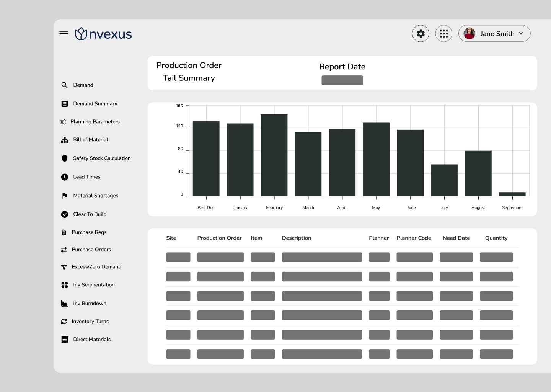Click the nvexus logo
The image size is (551, 392).
(103, 34)
